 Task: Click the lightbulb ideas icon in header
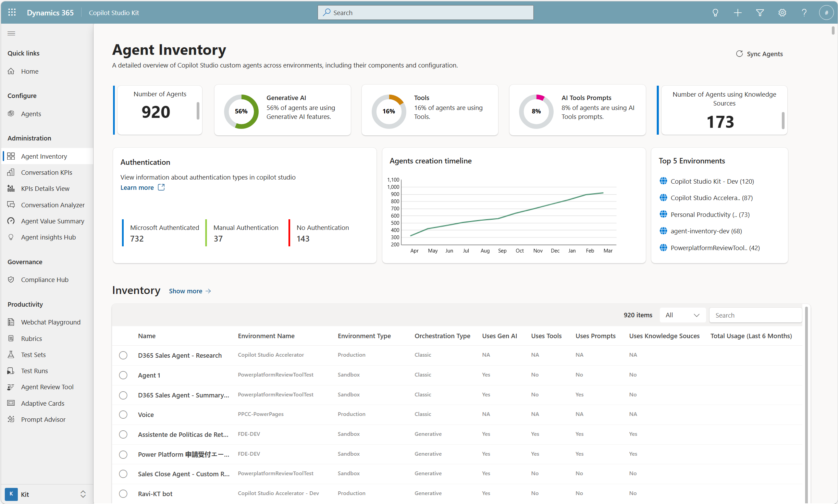pyautogui.click(x=715, y=13)
